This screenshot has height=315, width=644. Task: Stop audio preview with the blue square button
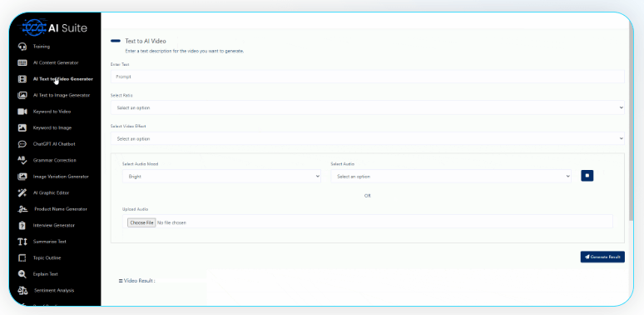[587, 176]
